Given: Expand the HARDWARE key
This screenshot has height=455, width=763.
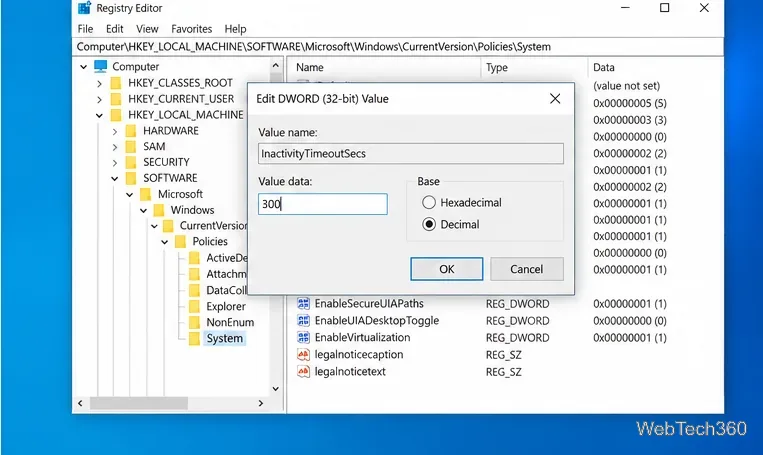Looking at the screenshot, I should point(115,131).
